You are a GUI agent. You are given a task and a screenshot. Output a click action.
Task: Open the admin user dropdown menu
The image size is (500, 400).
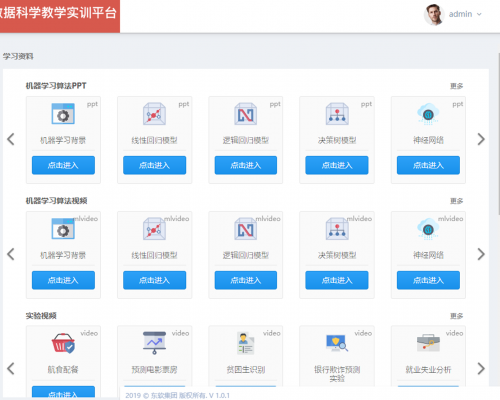465,14
